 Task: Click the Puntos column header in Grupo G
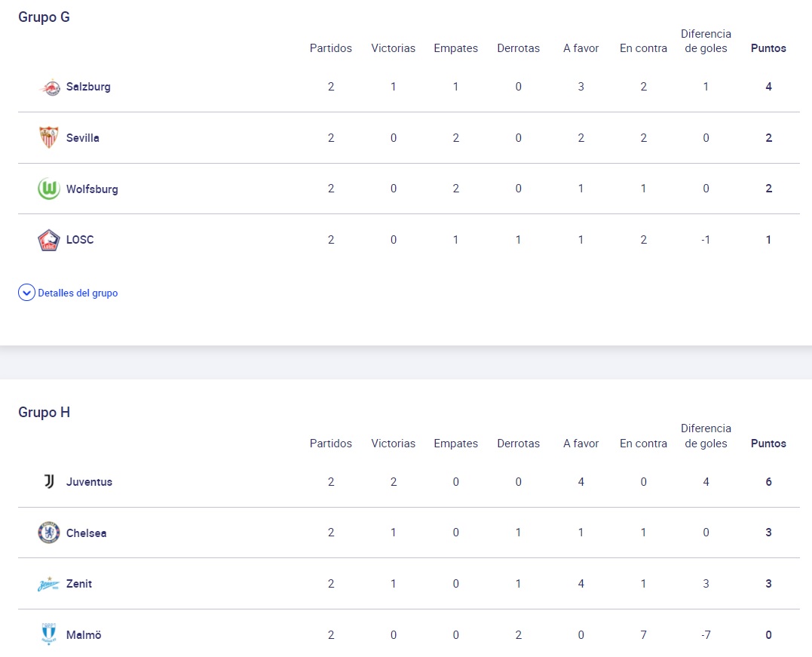tap(768, 48)
